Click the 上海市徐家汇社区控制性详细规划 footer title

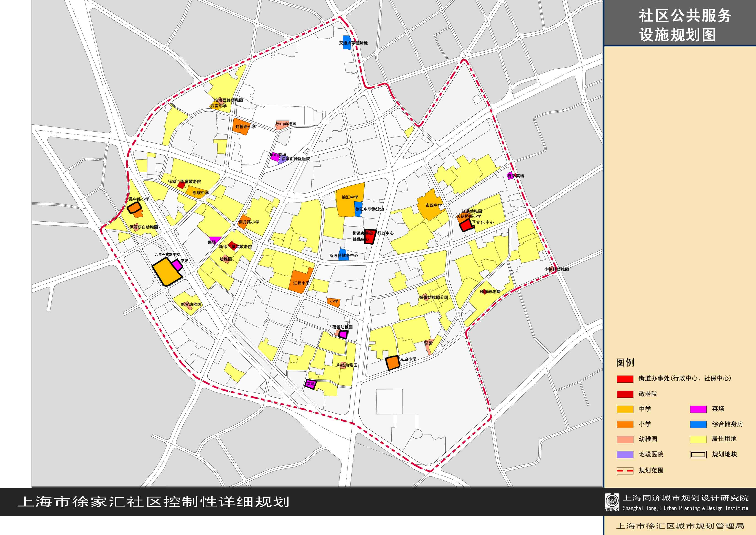[153, 502]
